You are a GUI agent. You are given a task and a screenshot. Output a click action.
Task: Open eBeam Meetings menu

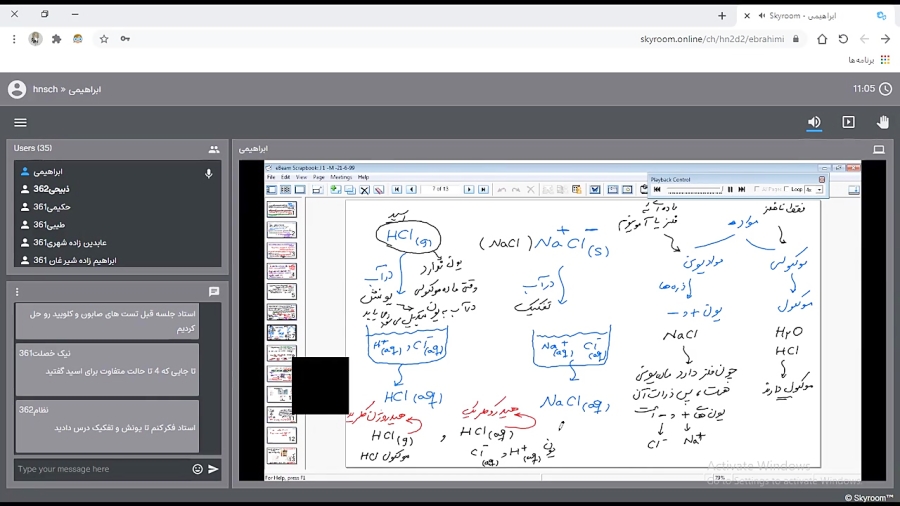tap(341, 177)
